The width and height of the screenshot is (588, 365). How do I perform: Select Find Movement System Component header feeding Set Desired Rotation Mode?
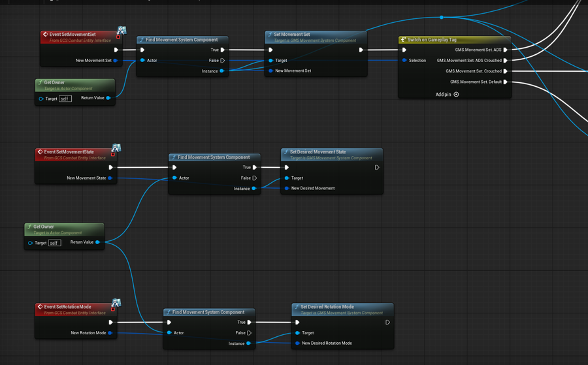click(x=209, y=312)
